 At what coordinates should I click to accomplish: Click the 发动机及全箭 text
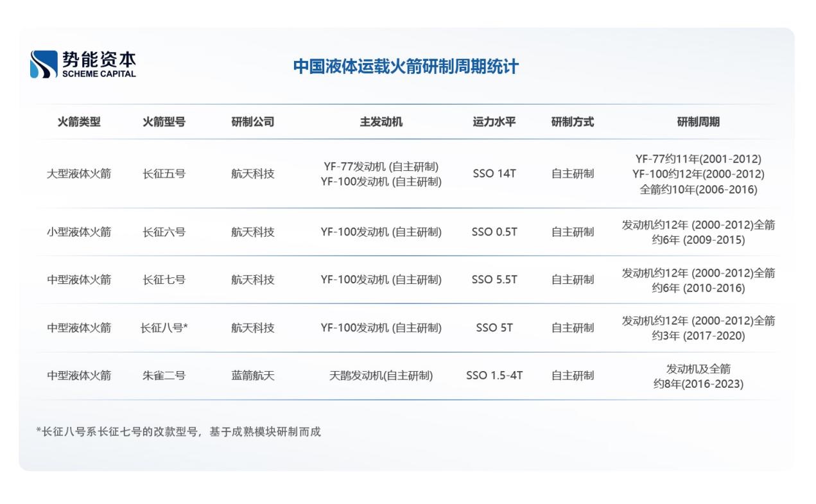pos(699,369)
